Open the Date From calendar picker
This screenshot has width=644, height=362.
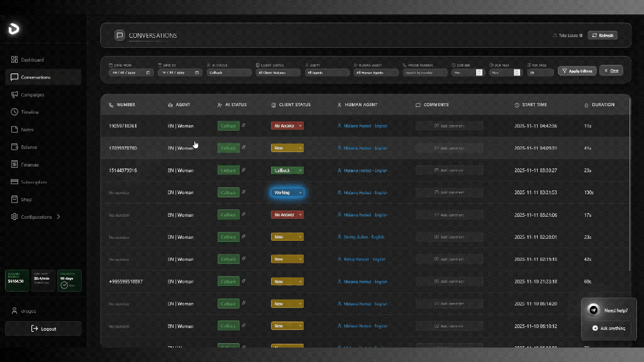point(148,72)
